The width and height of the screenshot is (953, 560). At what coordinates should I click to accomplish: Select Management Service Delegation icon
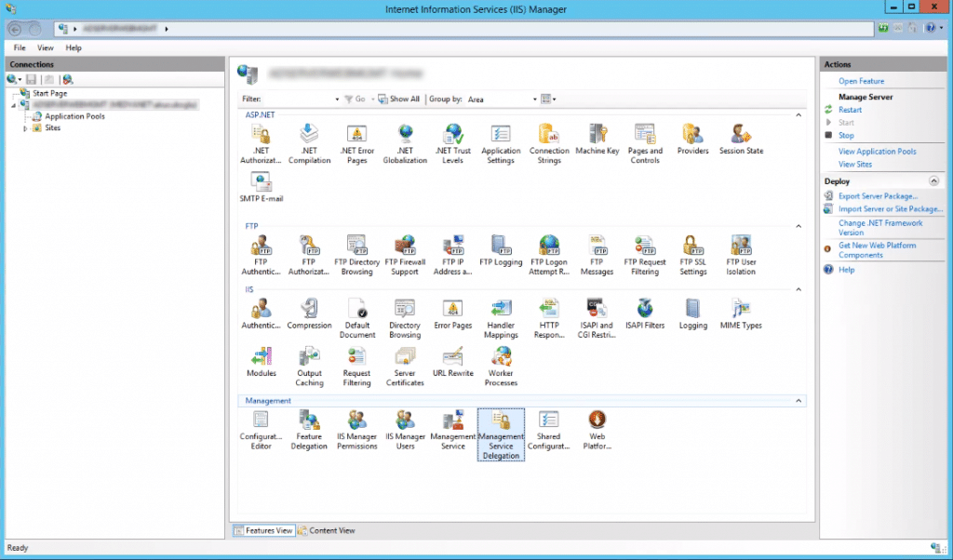(x=501, y=434)
